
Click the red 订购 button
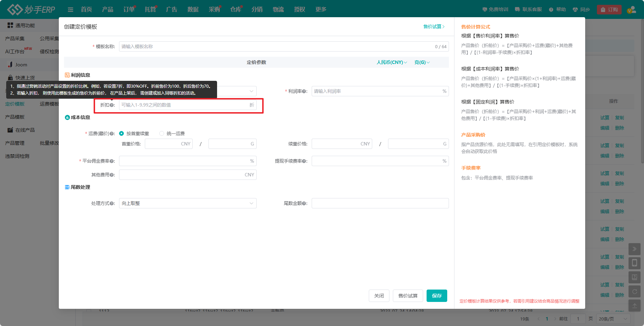[609, 10]
